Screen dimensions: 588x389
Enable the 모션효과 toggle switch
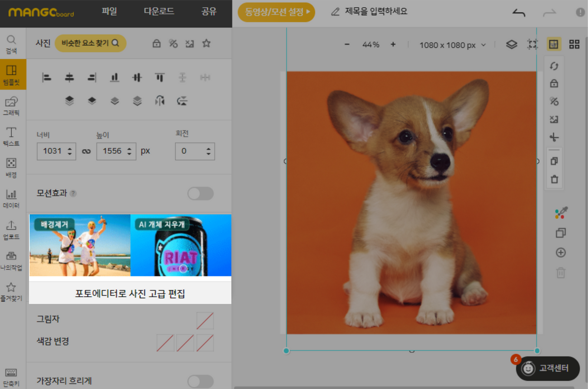point(200,194)
